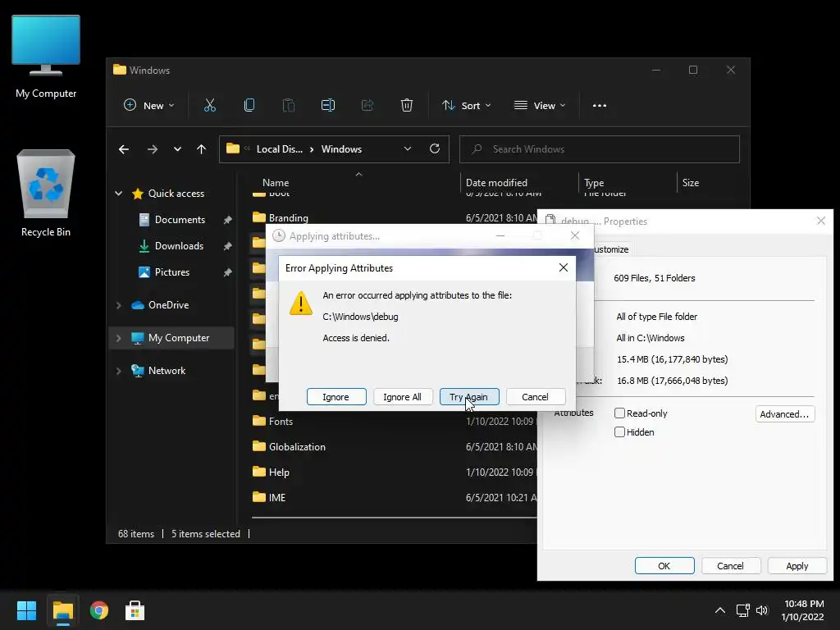Click the Try Again button

469,397
